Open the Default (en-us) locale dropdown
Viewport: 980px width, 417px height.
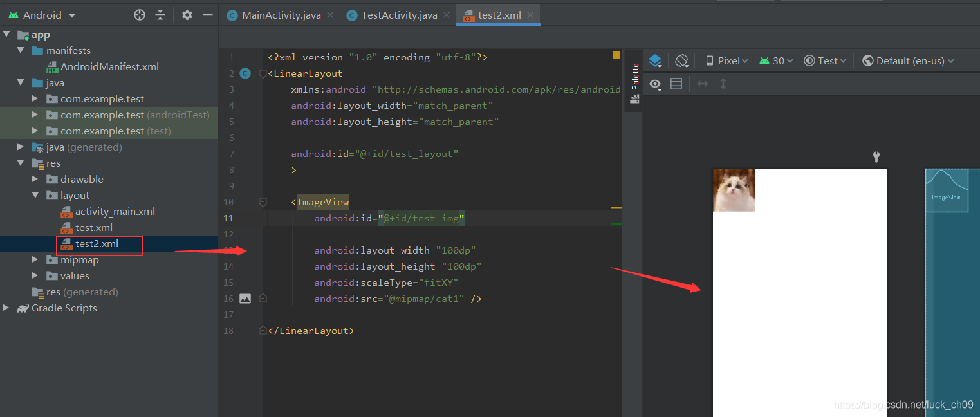(x=908, y=60)
